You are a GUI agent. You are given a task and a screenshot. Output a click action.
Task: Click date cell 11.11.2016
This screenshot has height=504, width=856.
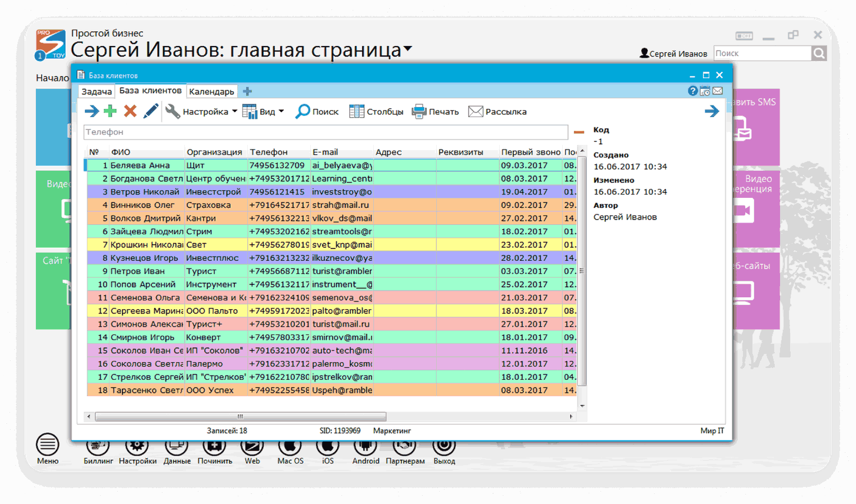click(530, 350)
